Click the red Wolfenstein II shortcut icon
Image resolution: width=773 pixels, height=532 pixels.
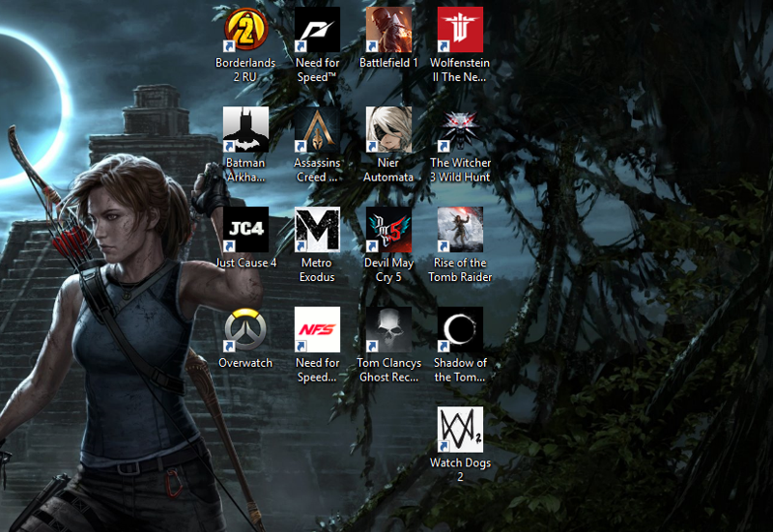460,30
